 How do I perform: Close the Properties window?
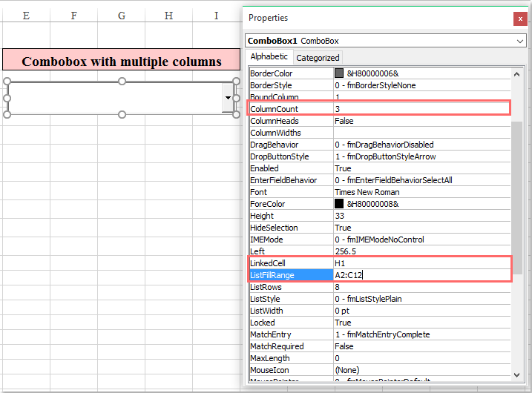click(519, 19)
